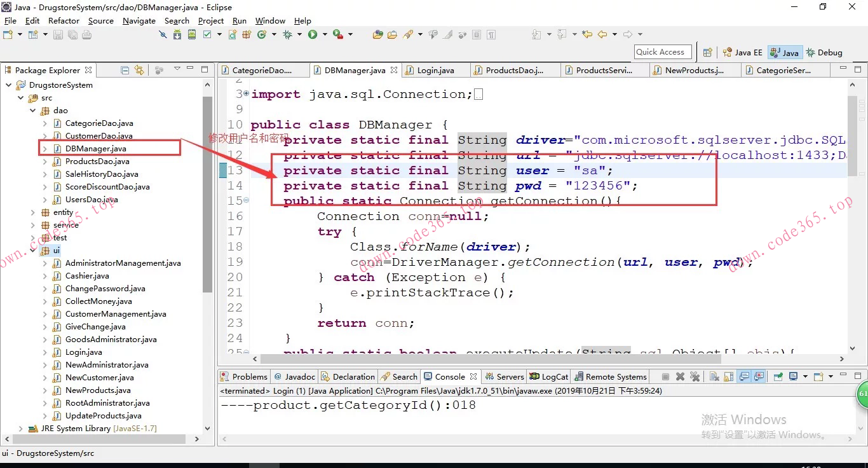The height and width of the screenshot is (468, 868).
Task: Click Collapse All in Package Explorer
Action: (x=125, y=70)
